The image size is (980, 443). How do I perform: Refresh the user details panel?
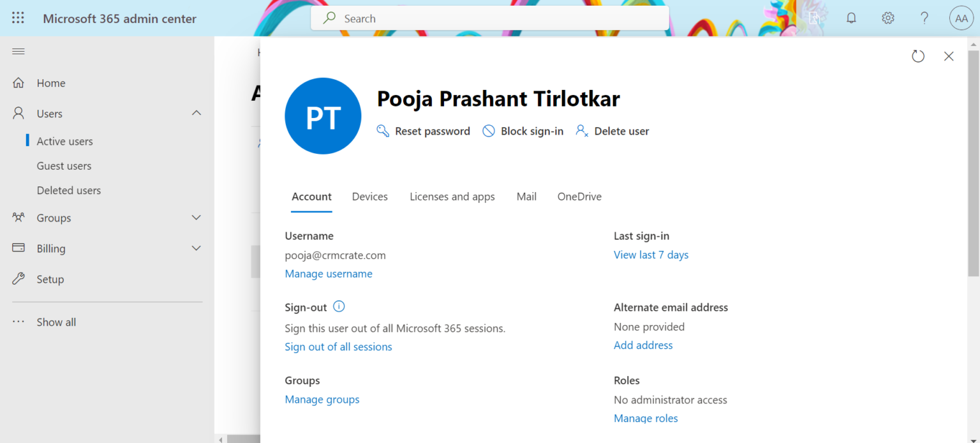coord(917,56)
